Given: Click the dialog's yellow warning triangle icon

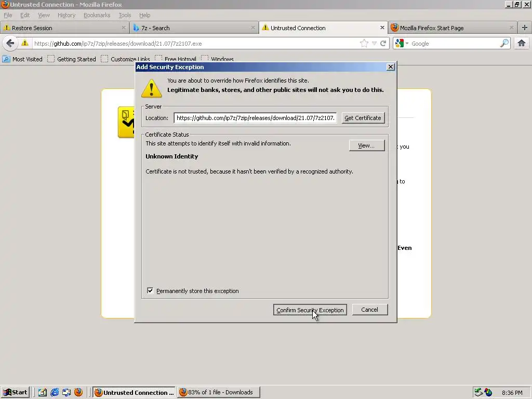Looking at the screenshot, I should (x=151, y=88).
